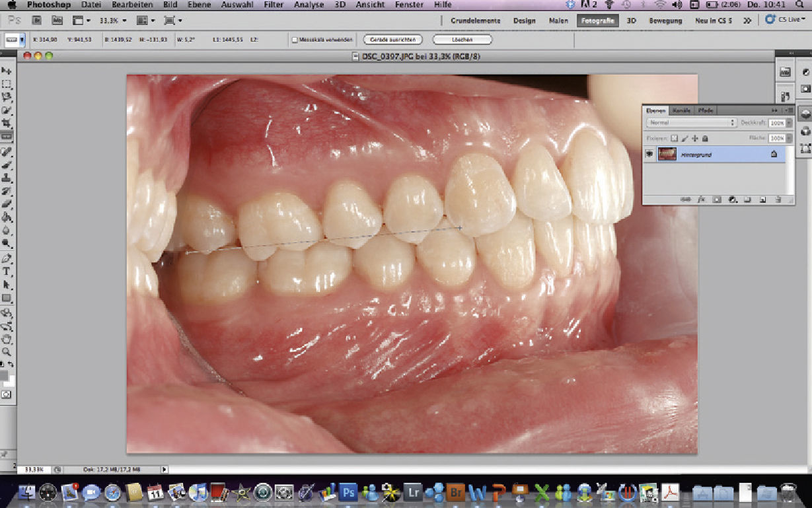Image resolution: width=812 pixels, height=508 pixels.
Task: Select the Move tool
Action: 7,71
